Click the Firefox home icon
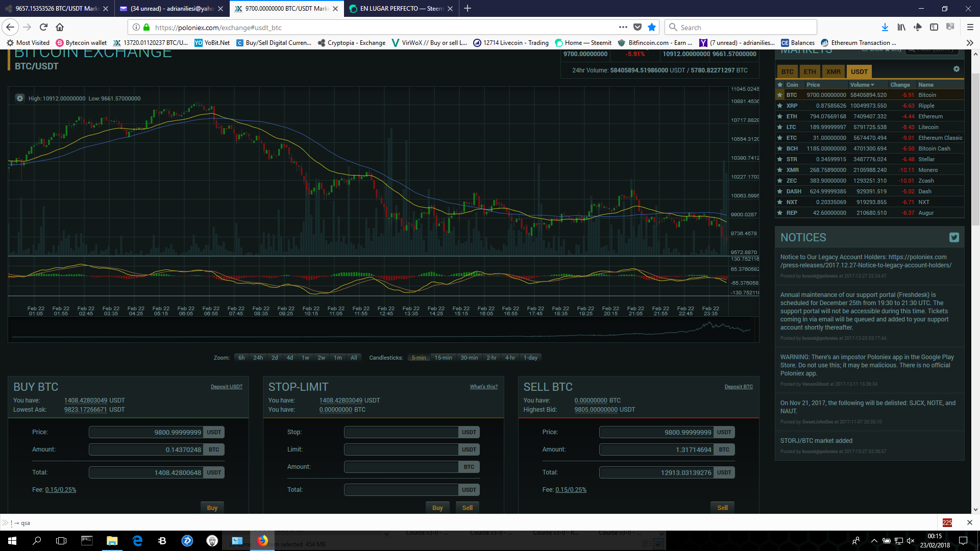The height and width of the screenshot is (551, 980). pos(60,28)
